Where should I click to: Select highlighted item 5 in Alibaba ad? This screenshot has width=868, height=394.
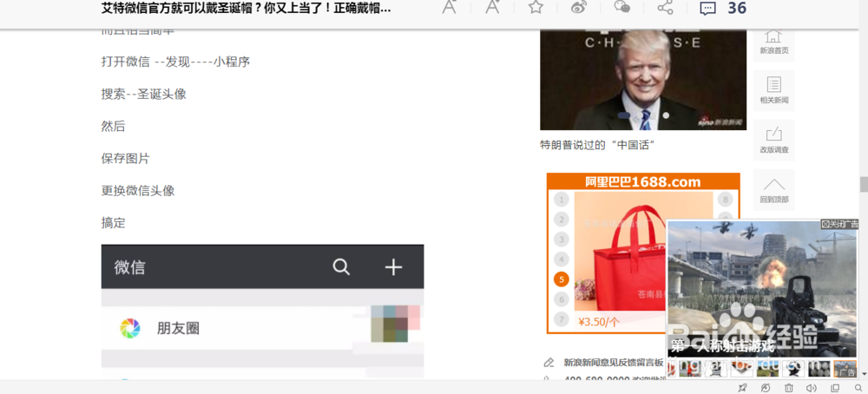[562, 279]
